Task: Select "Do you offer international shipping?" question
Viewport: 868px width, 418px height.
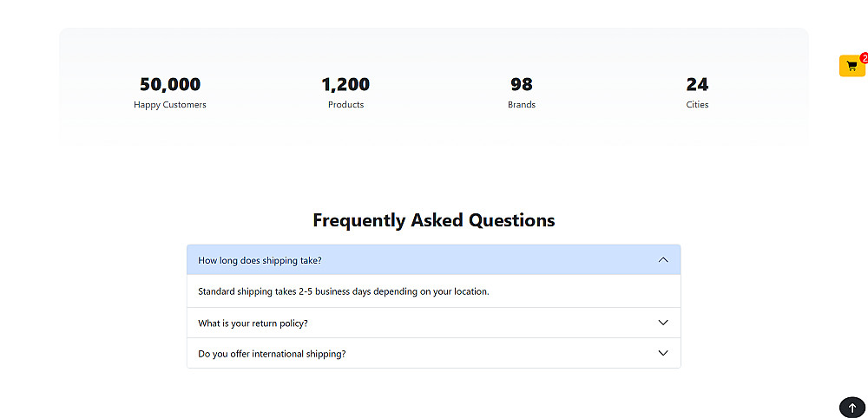Action: point(272,354)
